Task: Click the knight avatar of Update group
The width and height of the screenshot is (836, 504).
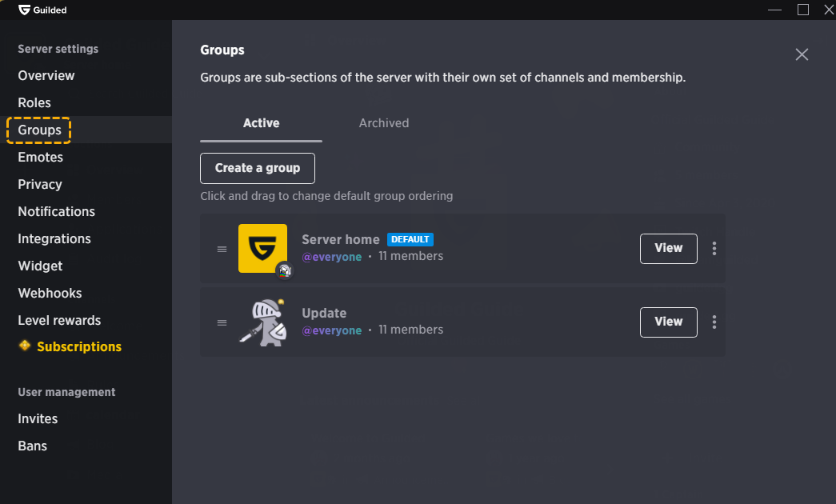Action: 262,322
